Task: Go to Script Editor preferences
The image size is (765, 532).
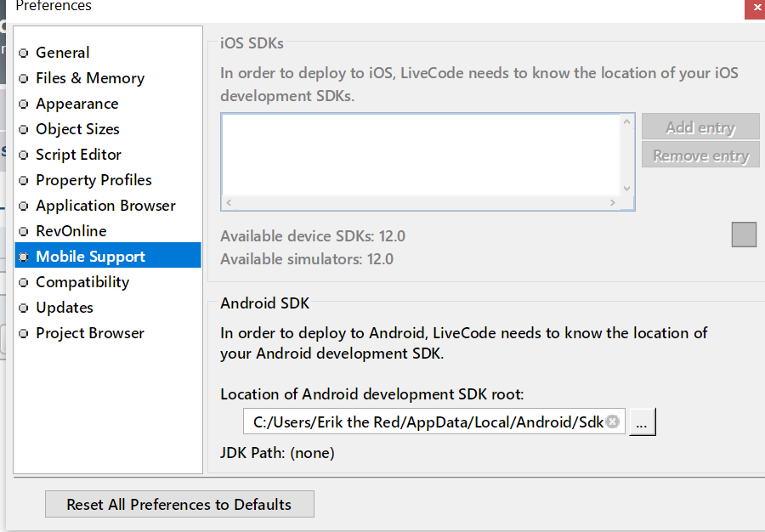Action: [x=78, y=155]
